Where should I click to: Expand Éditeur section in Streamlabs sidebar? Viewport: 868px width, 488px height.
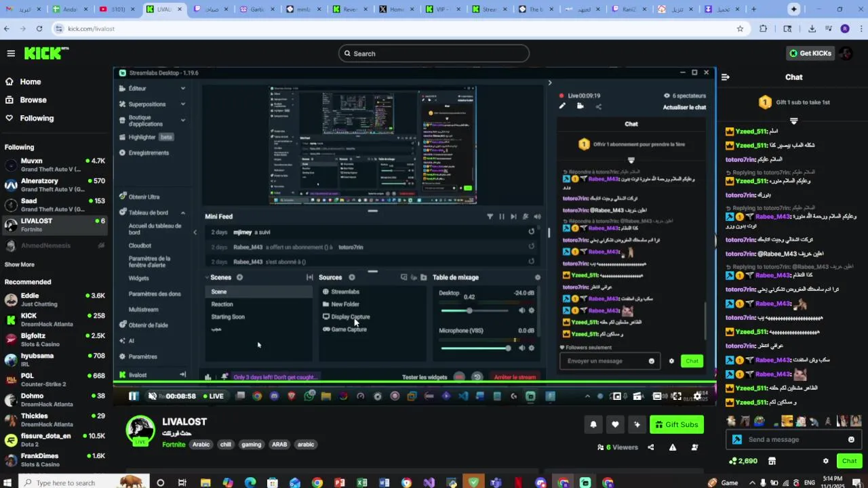pyautogui.click(x=153, y=88)
